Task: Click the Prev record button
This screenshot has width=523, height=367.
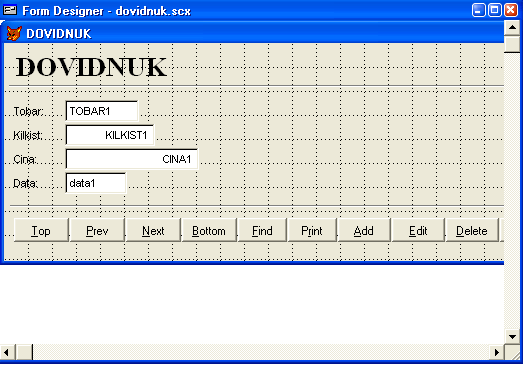Action: click(x=97, y=230)
